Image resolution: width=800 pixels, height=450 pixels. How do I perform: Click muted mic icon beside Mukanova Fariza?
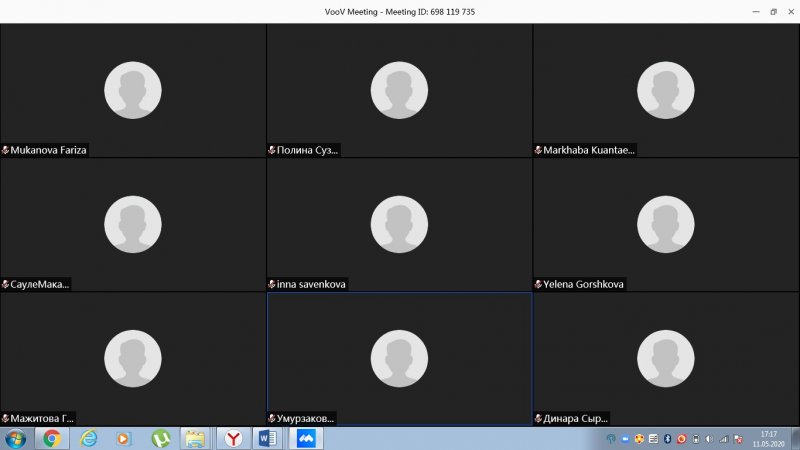pyautogui.click(x=5, y=150)
